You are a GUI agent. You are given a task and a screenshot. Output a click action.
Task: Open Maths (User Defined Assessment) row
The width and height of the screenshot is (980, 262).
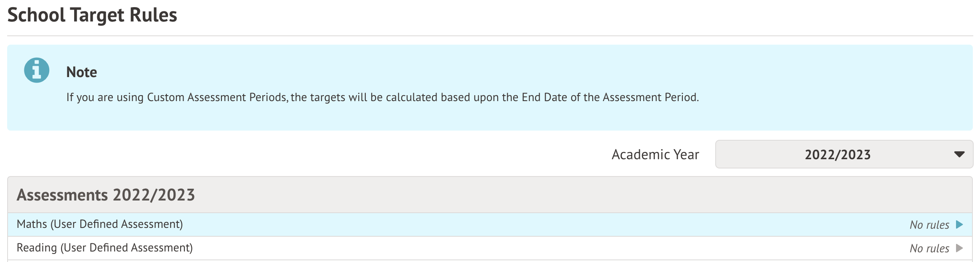pos(100,224)
